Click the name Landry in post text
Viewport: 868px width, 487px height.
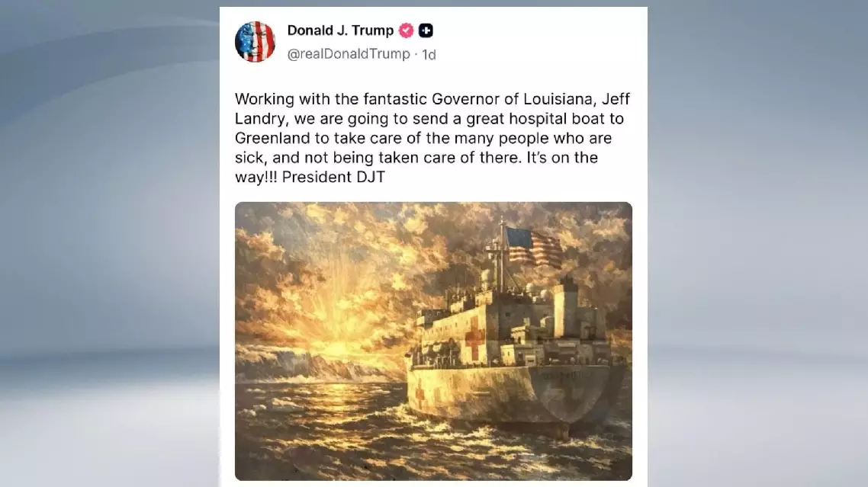tap(259, 119)
